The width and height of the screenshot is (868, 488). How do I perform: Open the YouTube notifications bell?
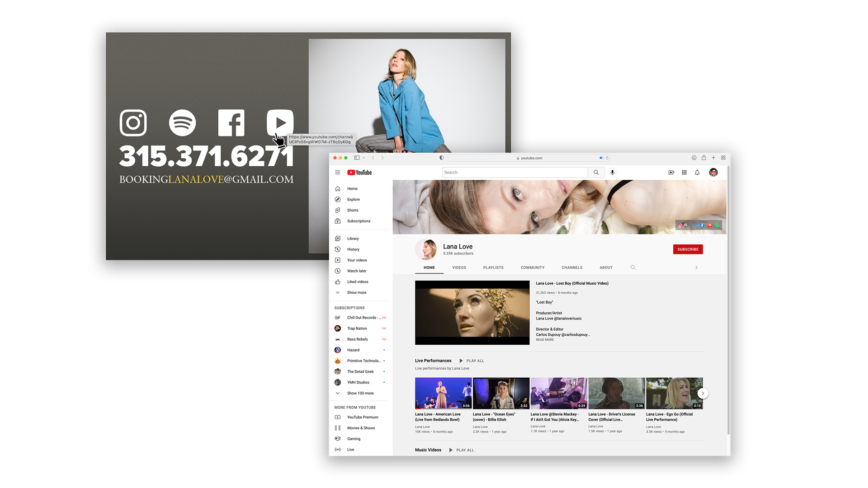click(x=697, y=173)
